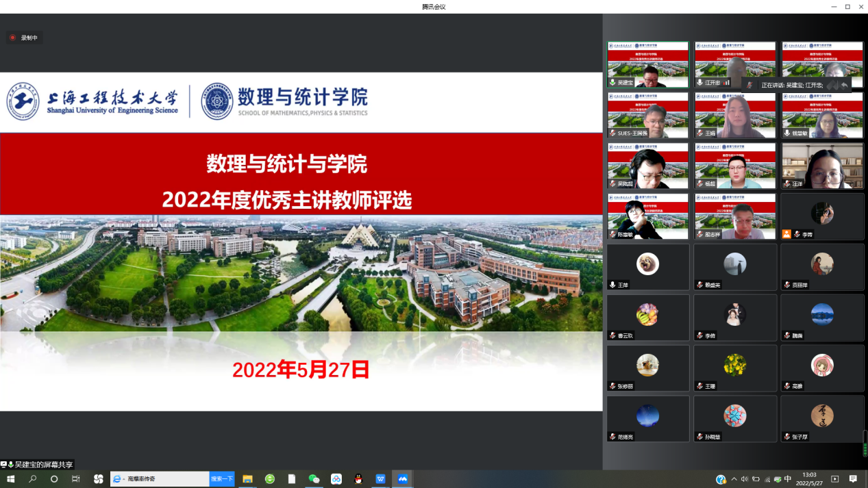Open the notification center icon

tap(853, 479)
